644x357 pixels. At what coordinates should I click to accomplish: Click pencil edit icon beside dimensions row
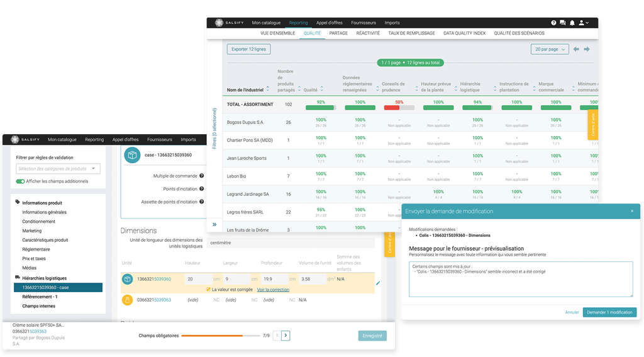coord(378,283)
